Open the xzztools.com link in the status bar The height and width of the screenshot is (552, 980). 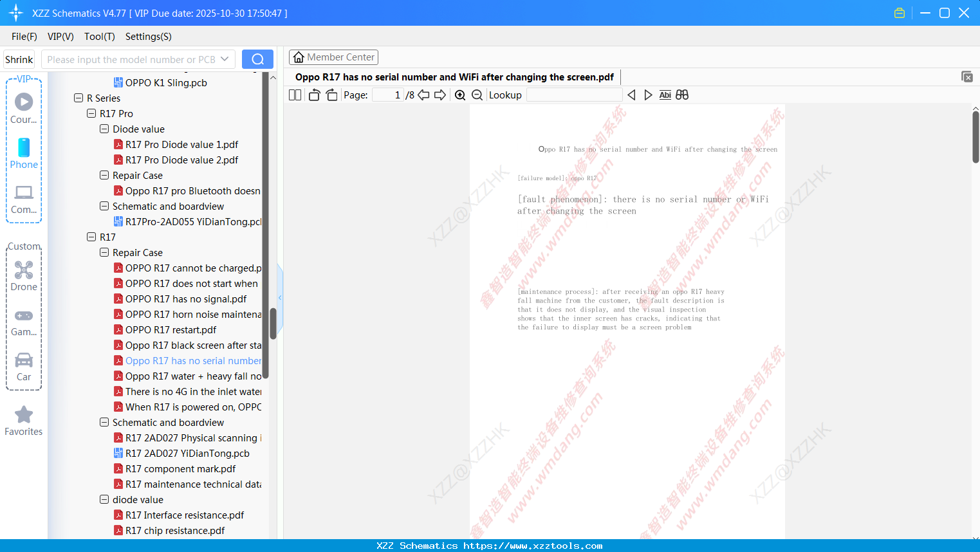pos(533,546)
